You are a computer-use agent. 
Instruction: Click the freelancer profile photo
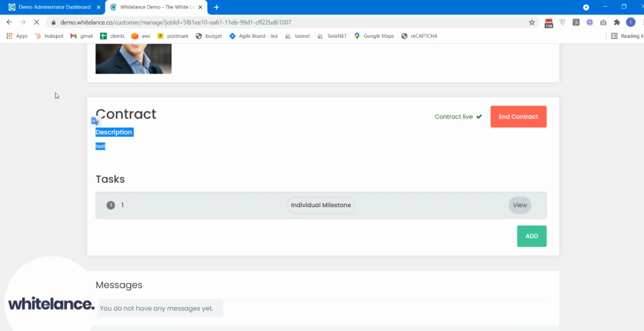(x=134, y=58)
